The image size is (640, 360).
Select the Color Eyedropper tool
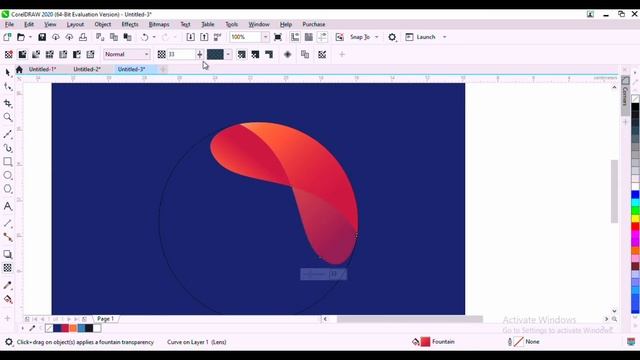8,285
